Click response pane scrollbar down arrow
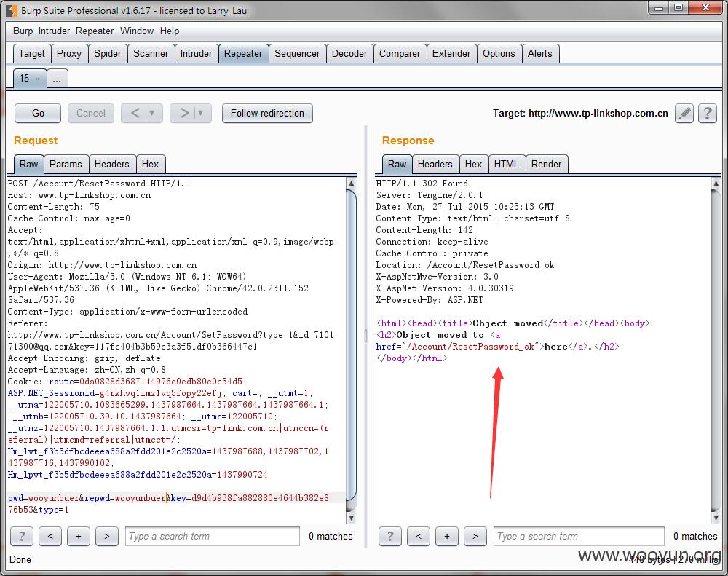 point(716,518)
